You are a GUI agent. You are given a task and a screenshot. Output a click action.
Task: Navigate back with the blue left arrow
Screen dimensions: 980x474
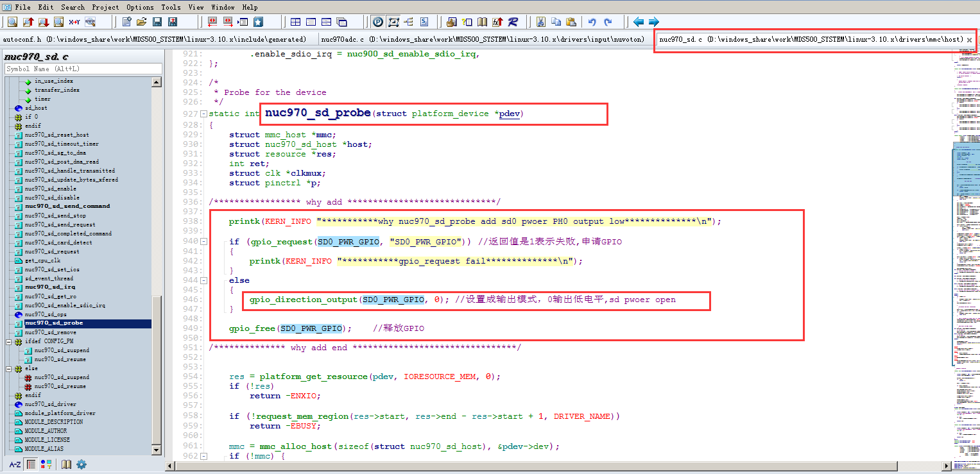(638, 22)
